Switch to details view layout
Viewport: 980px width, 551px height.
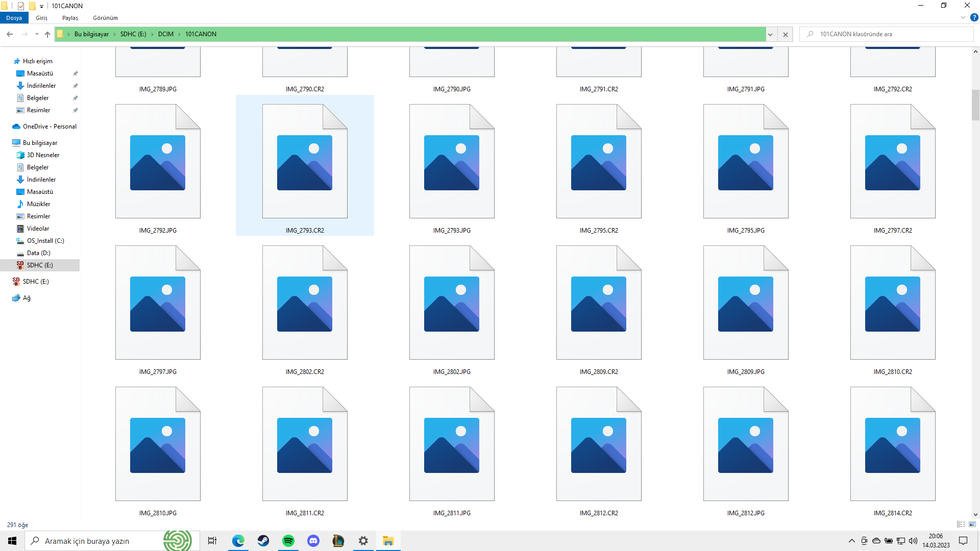click(x=961, y=524)
